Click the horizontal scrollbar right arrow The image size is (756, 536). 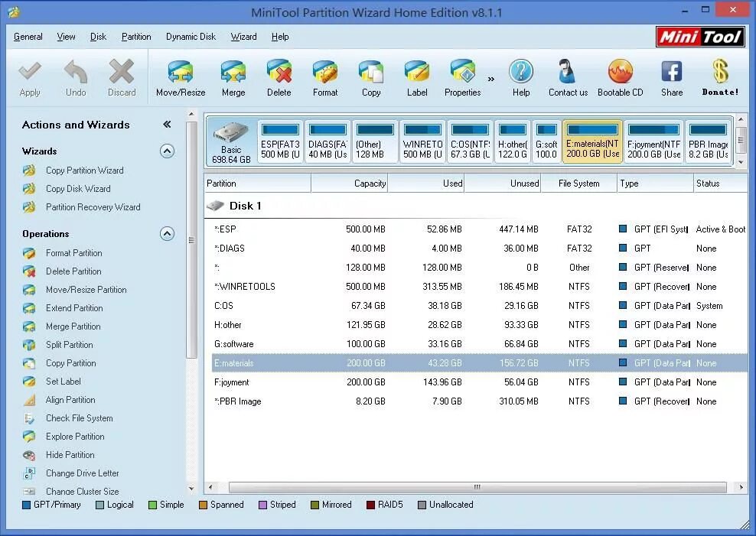tap(741, 487)
